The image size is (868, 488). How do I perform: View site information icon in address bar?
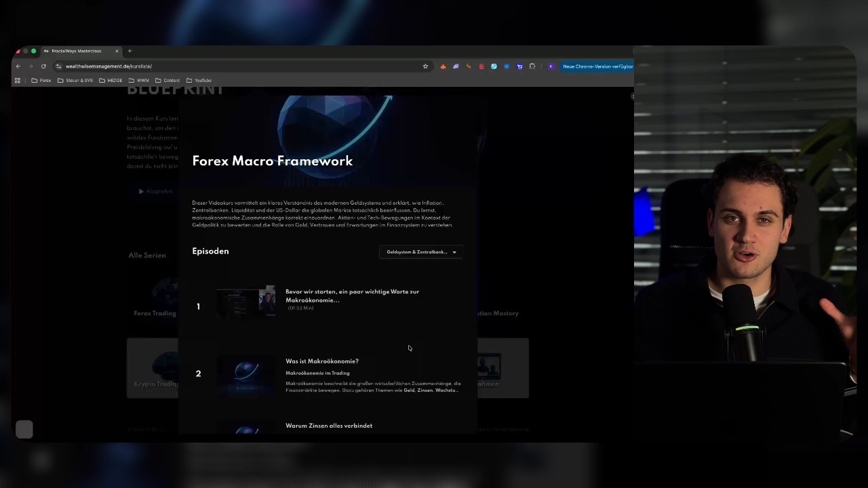click(58, 66)
